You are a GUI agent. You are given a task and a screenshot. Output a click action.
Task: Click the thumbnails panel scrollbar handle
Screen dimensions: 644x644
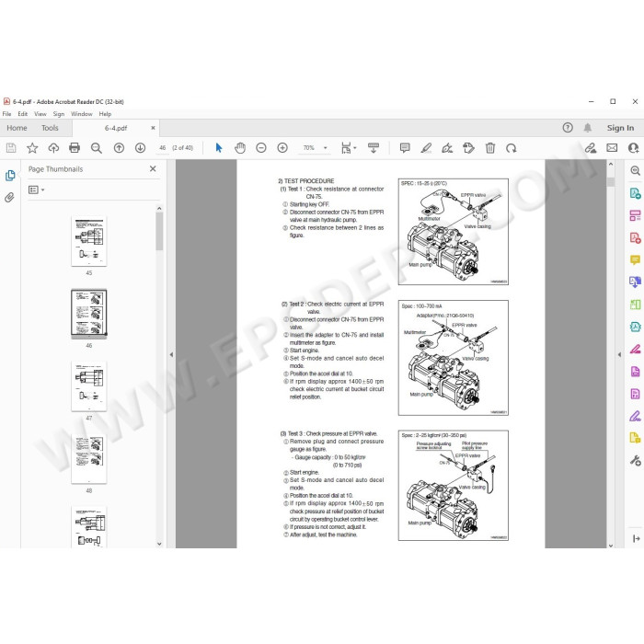[x=159, y=231]
